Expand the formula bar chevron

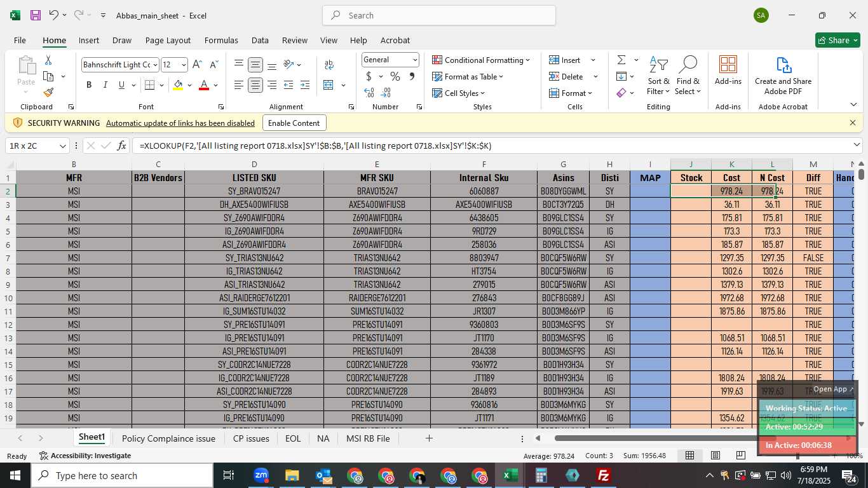pos(857,146)
